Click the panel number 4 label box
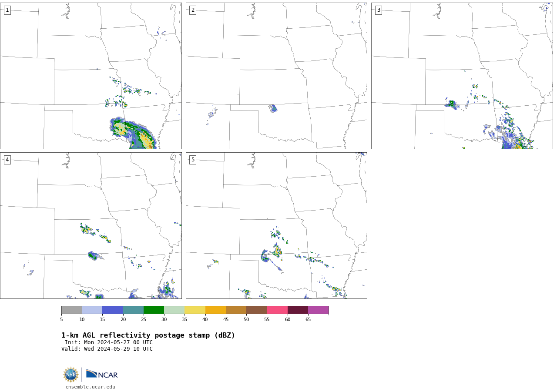 click(7, 160)
